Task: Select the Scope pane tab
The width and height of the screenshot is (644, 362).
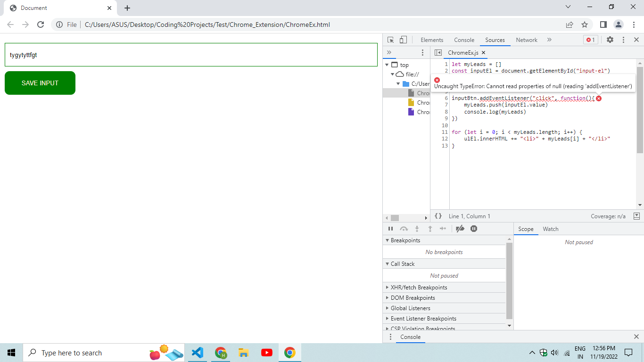Action: click(x=526, y=229)
